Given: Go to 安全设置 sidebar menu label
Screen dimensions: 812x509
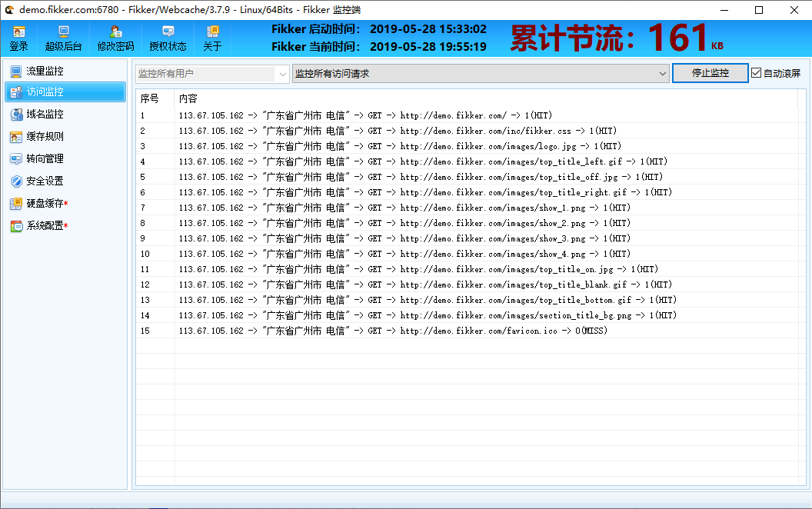Looking at the screenshot, I should (45, 181).
